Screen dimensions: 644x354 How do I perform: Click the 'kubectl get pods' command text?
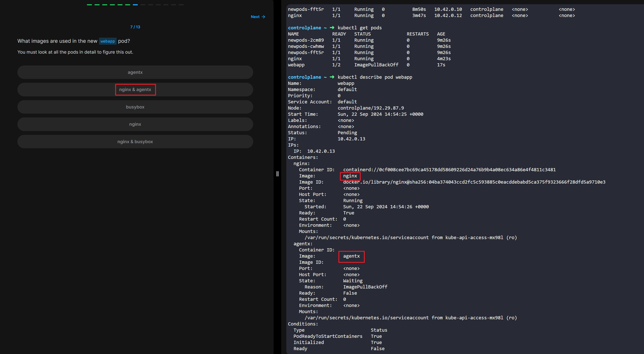pos(360,27)
